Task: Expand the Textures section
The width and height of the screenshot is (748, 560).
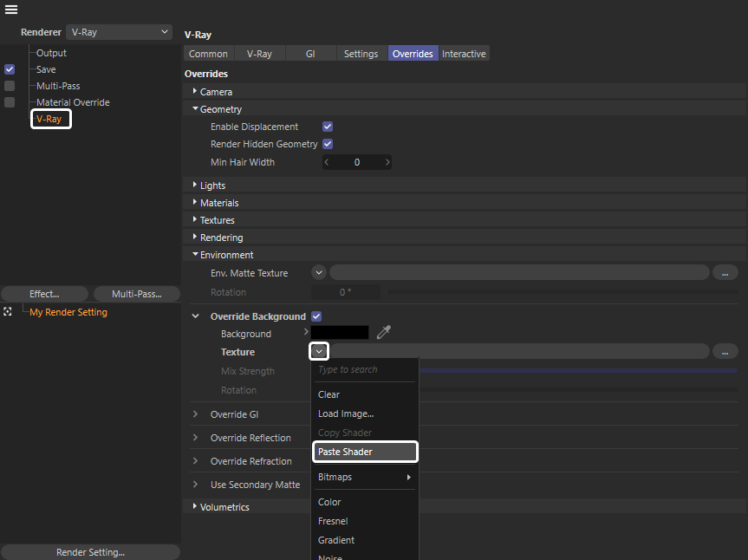Action: point(195,219)
